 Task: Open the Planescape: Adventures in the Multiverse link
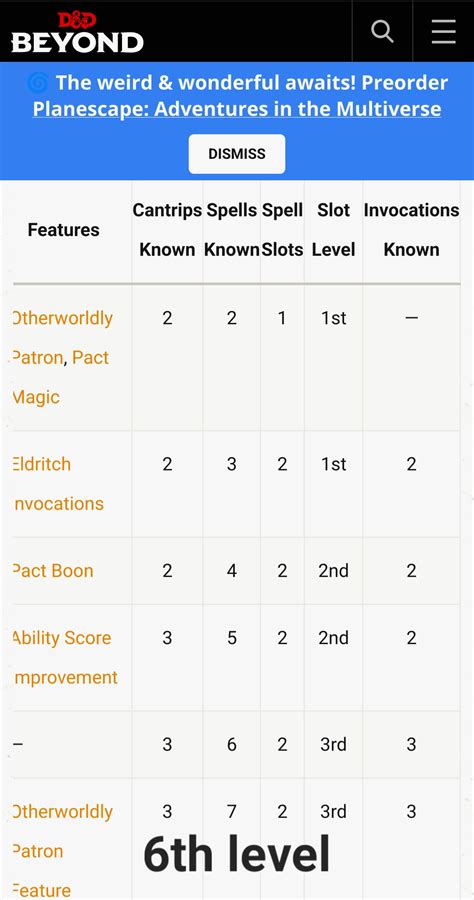[x=237, y=108]
